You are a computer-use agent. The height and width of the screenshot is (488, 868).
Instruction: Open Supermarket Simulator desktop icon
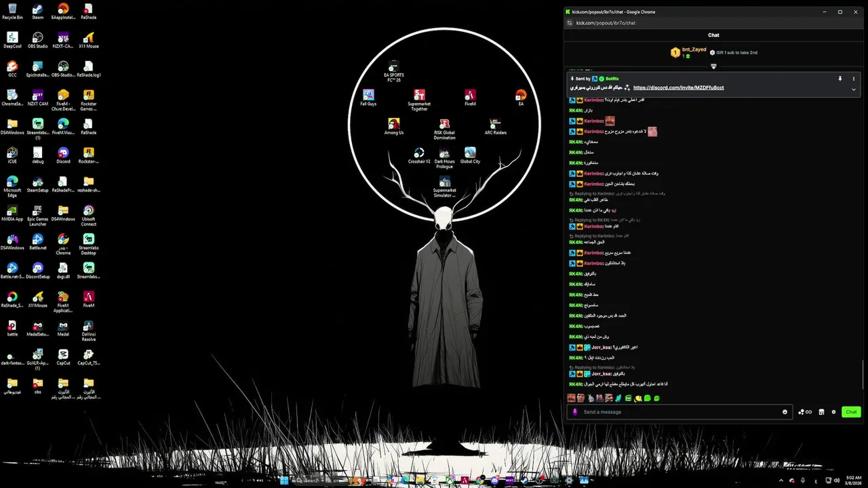coord(444,186)
